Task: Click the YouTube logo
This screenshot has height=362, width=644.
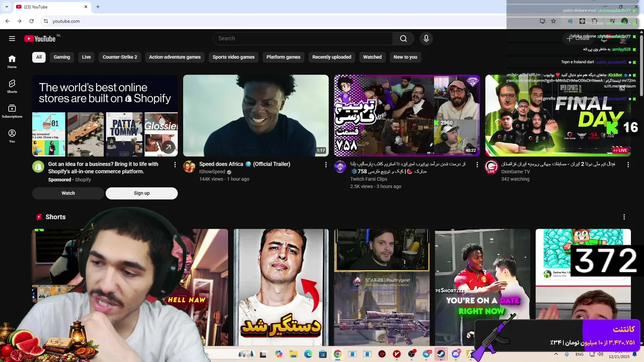Action: click(x=40, y=39)
